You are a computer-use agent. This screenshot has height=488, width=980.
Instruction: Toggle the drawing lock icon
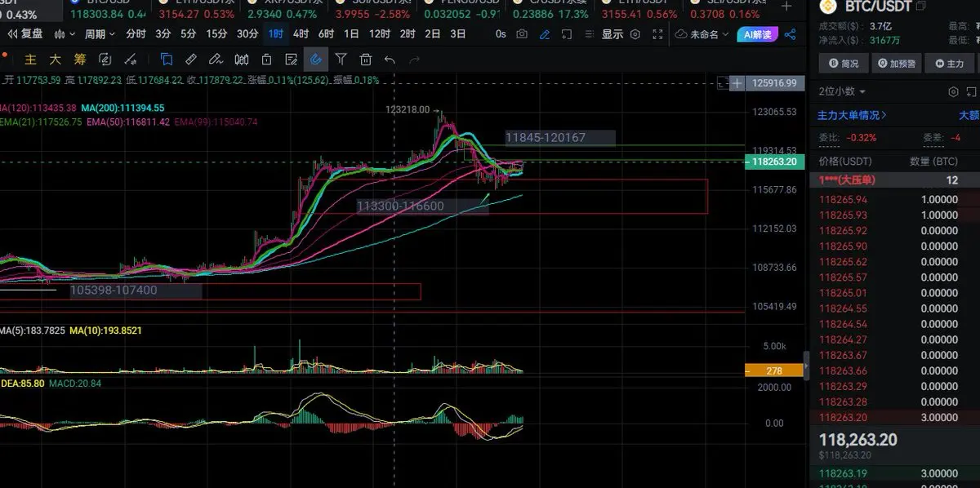[266, 59]
